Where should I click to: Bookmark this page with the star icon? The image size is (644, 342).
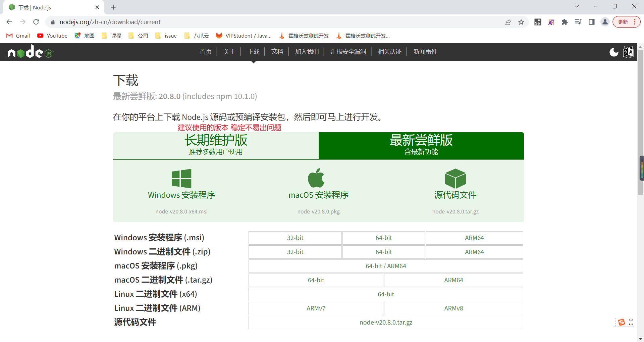coord(521,22)
